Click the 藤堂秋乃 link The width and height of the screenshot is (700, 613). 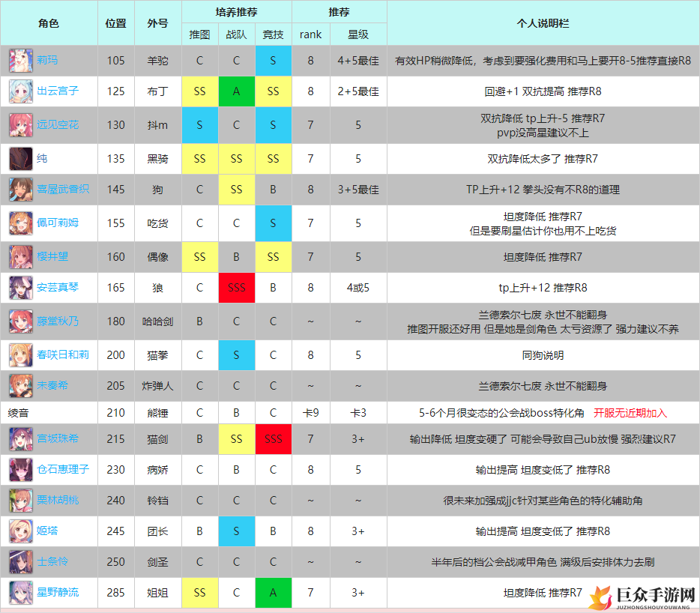click(58, 321)
